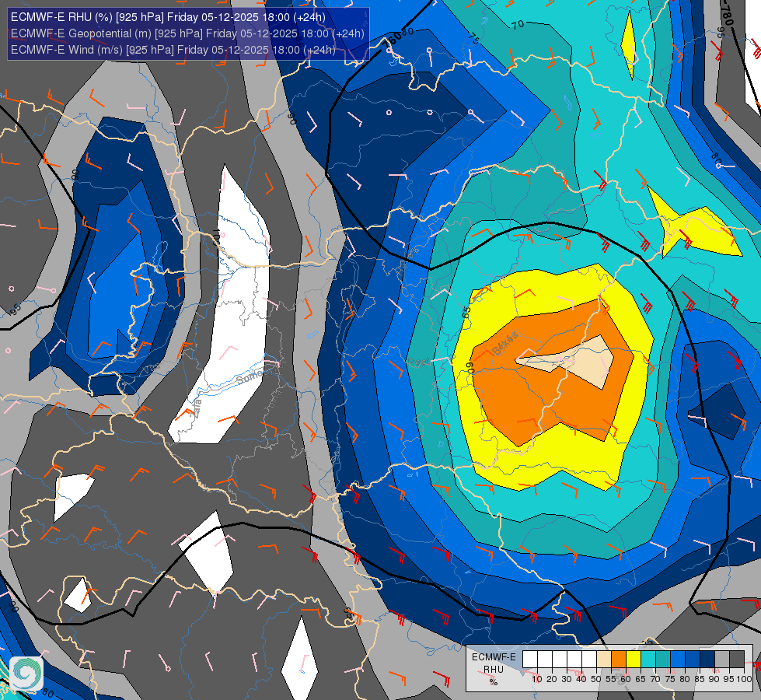Click the green swirl logo icon
The height and width of the screenshot is (700, 761).
(x=26, y=674)
